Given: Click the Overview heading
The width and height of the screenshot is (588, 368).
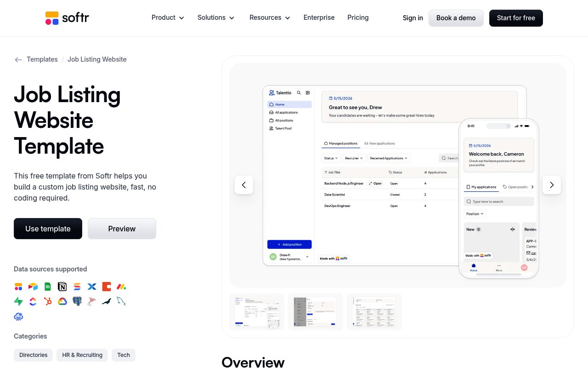Looking at the screenshot, I should point(253,362).
